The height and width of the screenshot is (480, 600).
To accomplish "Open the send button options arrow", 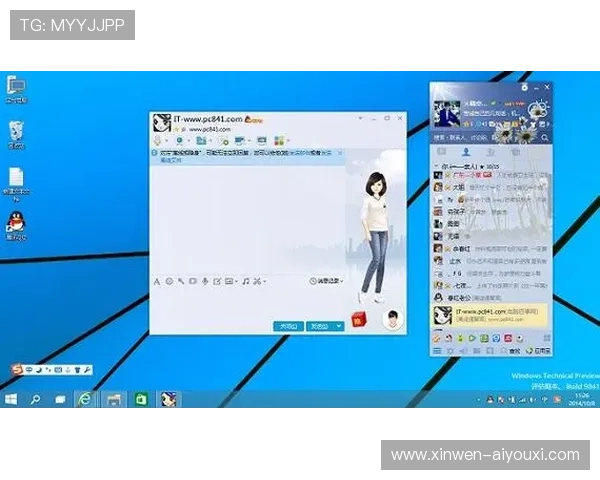I will click(339, 326).
